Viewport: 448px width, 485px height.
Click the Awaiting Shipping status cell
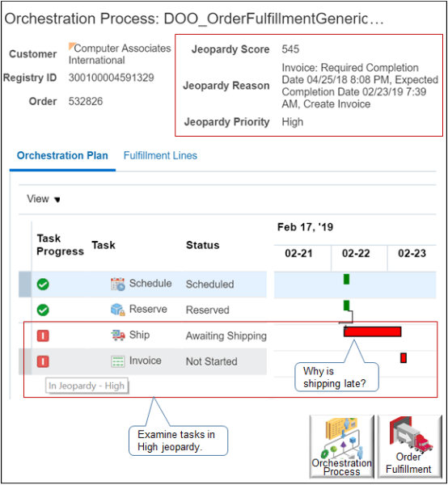pyautogui.click(x=226, y=336)
